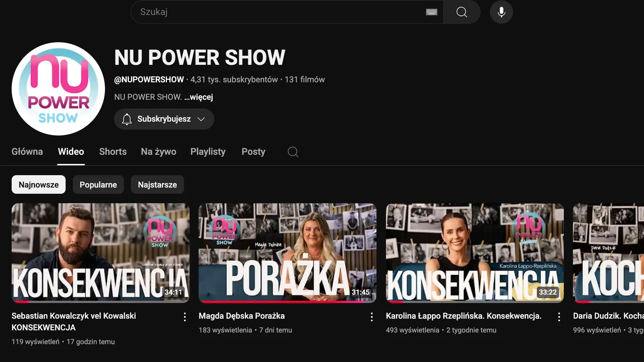Search within channel using tab magnifier icon

293,152
